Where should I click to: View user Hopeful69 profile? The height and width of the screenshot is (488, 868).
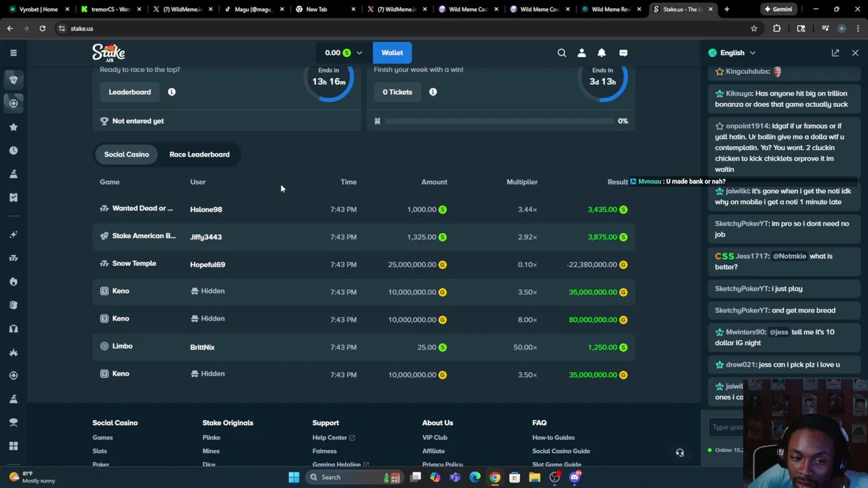pos(208,265)
